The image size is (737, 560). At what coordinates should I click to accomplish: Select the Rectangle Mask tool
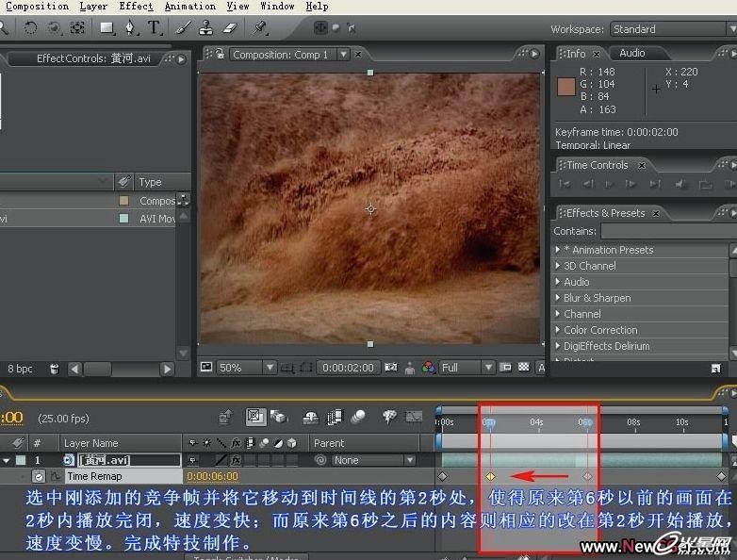tap(106, 28)
